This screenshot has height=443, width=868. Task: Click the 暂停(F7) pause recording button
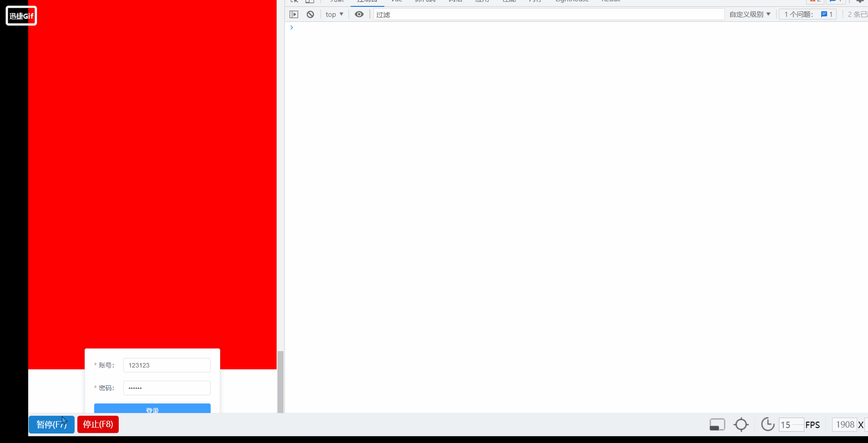[51, 424]
